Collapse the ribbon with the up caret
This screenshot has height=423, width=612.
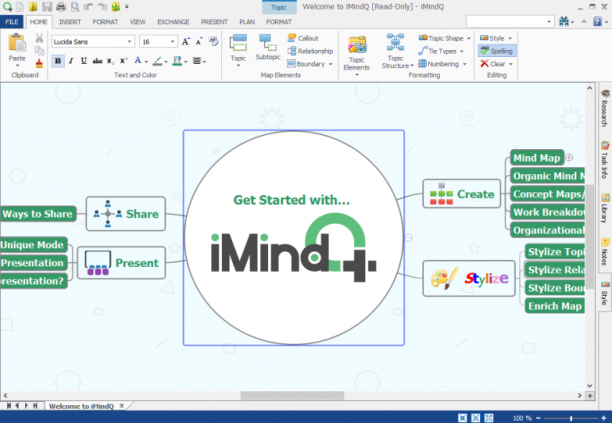coord(584,21)
